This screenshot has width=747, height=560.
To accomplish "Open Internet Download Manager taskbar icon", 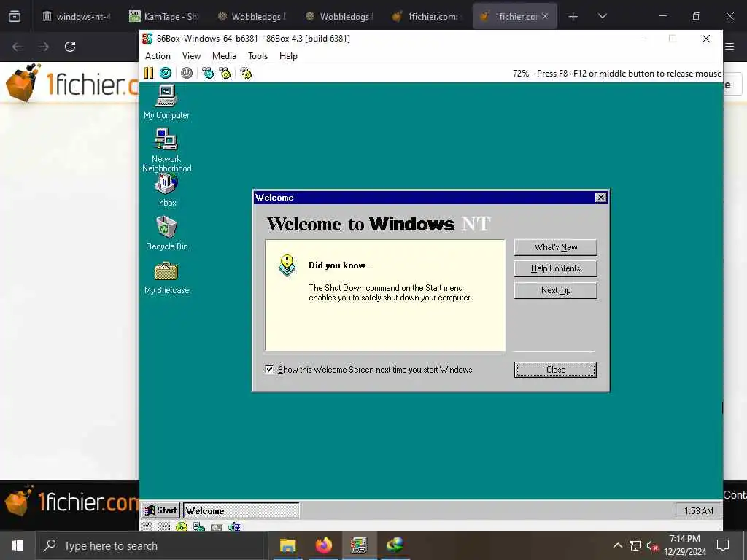I will (x=395, y=545).
